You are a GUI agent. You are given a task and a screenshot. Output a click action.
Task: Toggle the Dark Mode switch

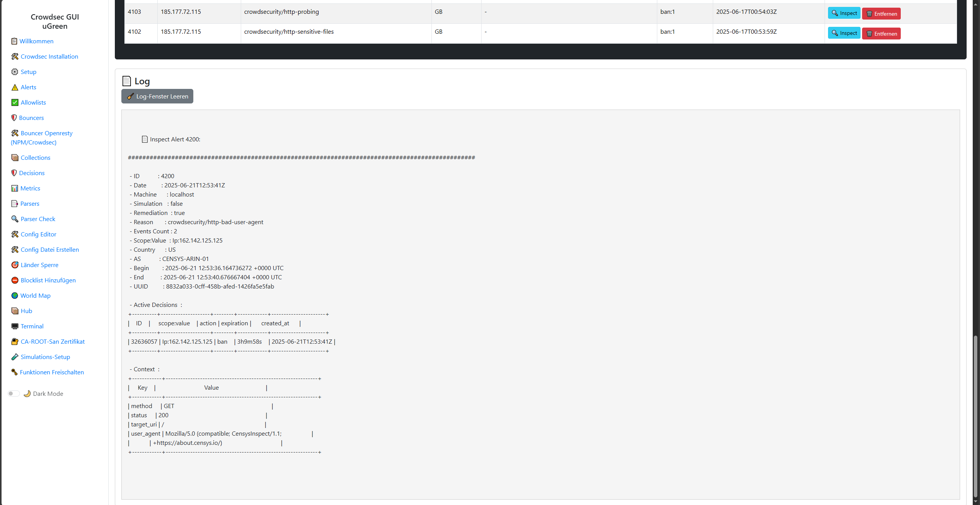(x=14, y=394)
